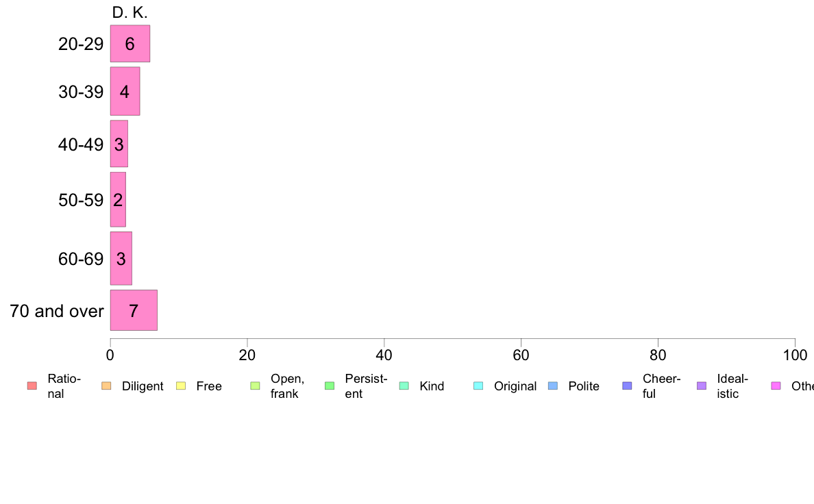This screenshot has height=504, width=814.
Task: Click the Diligent legend color swatch
Action: (106, 386)
